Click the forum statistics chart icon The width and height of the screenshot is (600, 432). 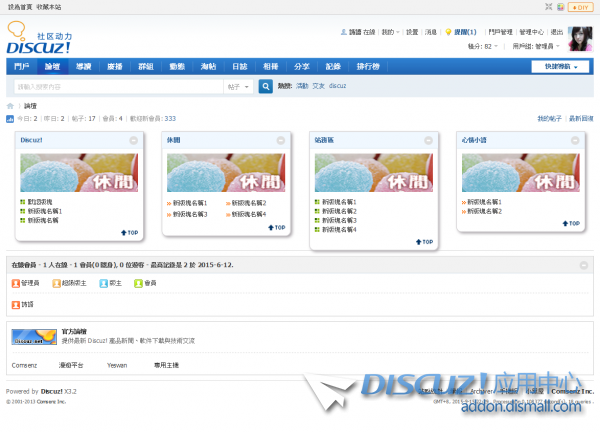10,118
